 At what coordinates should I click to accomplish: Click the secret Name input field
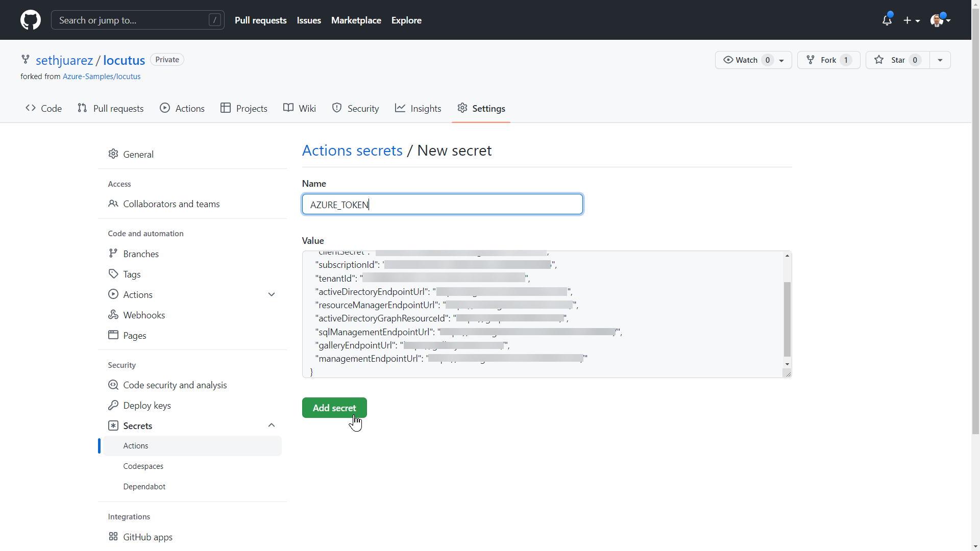pyautogui.click(x=443, y=204)
